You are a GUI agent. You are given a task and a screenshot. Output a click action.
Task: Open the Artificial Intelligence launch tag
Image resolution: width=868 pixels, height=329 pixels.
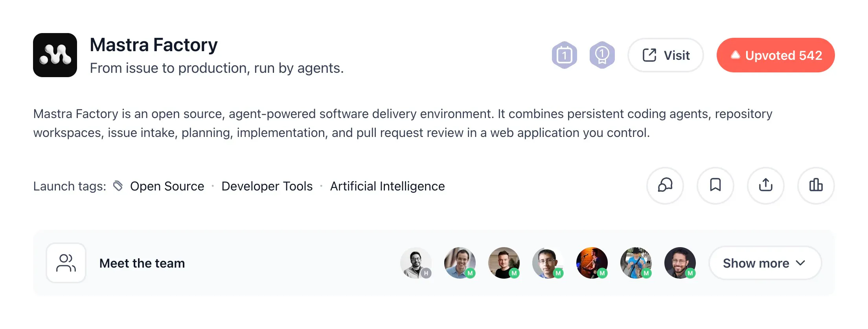point(387,186)
